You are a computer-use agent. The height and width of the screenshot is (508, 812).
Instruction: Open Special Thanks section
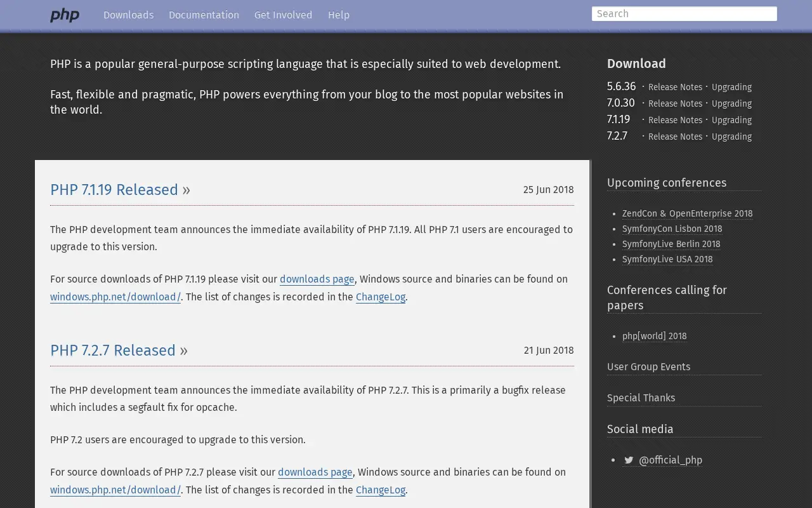[641, 398]
